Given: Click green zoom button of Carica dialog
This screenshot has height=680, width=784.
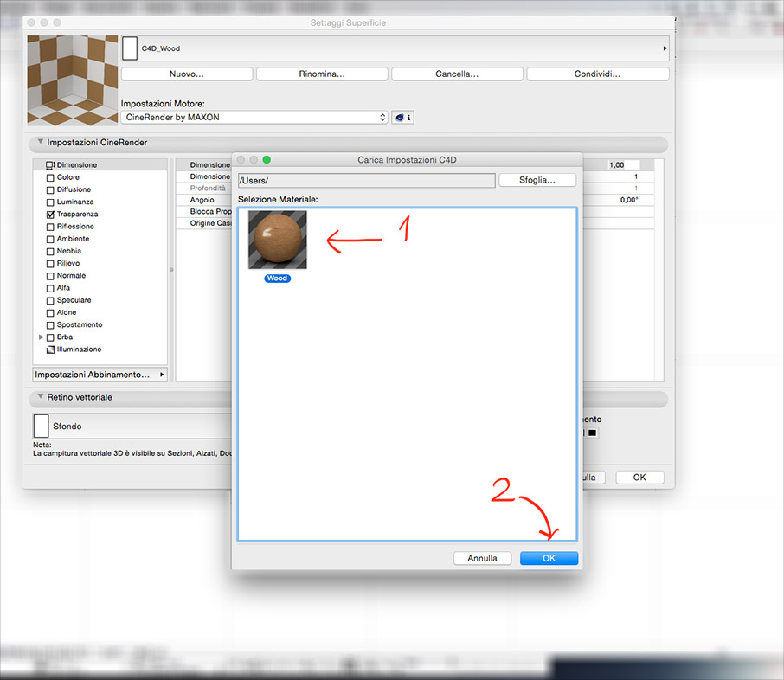Looking at the screenshot, I should (267, 159).
